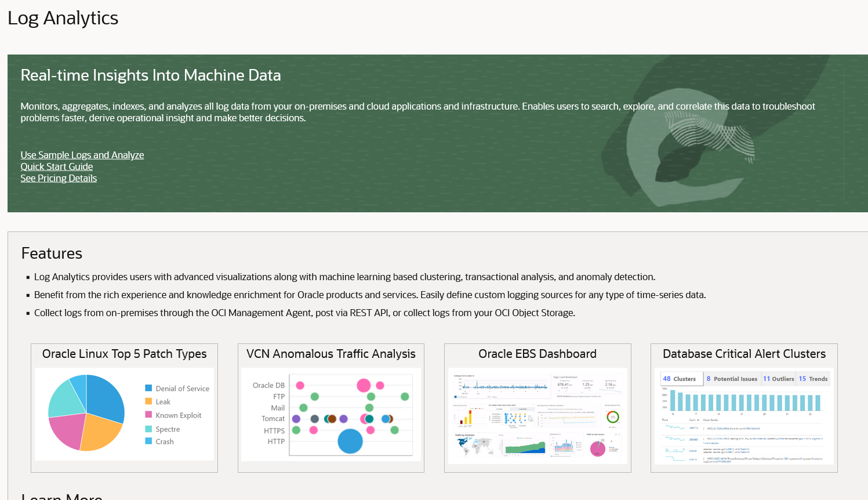Click the pink pie in Traffic by Host Country

[x=597, y=448]
